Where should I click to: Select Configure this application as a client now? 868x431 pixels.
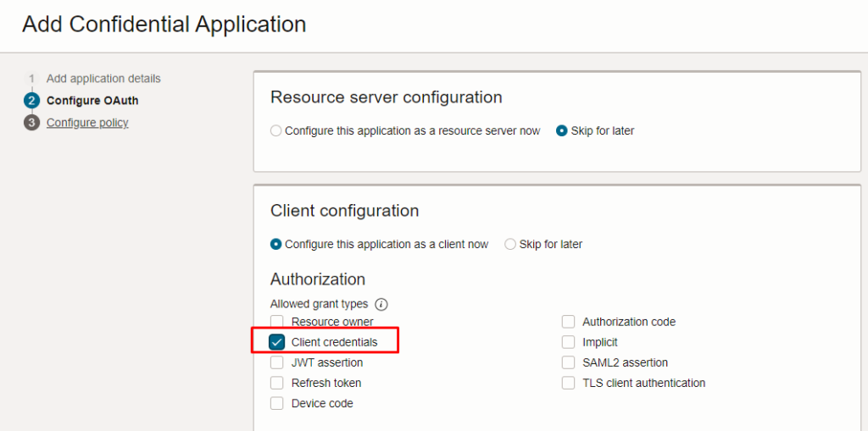pyautogui.click(x=275, y=244)
